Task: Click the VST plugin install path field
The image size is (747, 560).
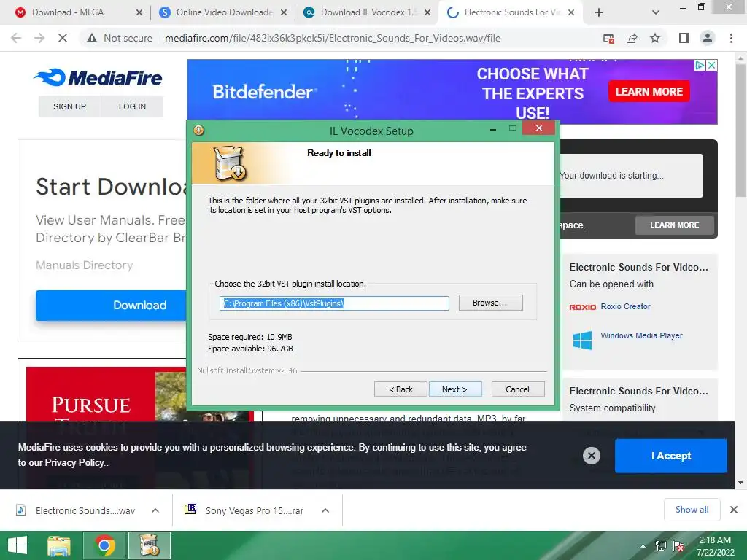Action: pyautogui.click(x=334, y=303)
